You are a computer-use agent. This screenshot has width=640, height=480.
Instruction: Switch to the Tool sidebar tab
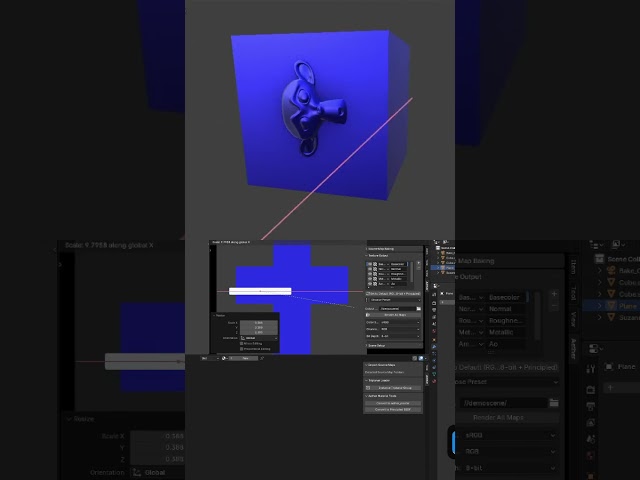coord(427,263)
